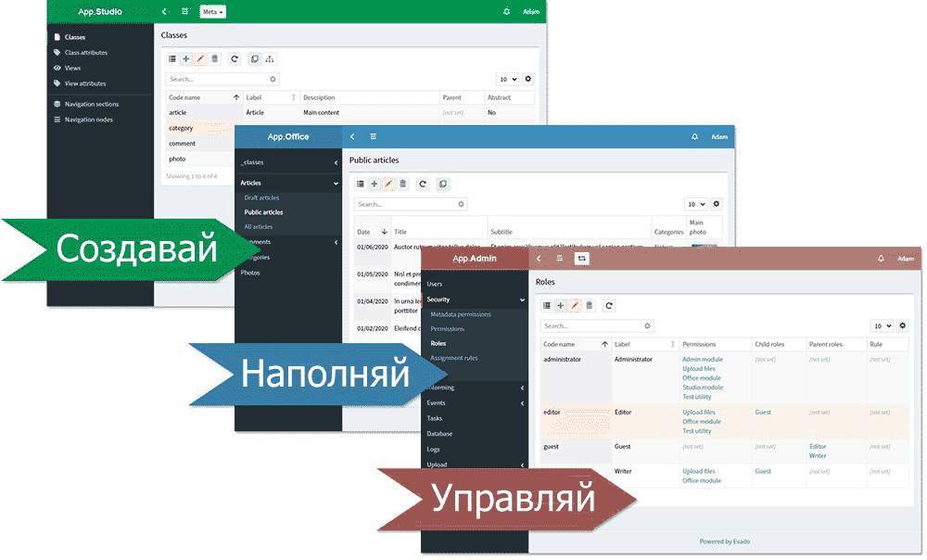Screen dimensions: 927x560
Task: Open the Writer parent role link
Action: 818,456
